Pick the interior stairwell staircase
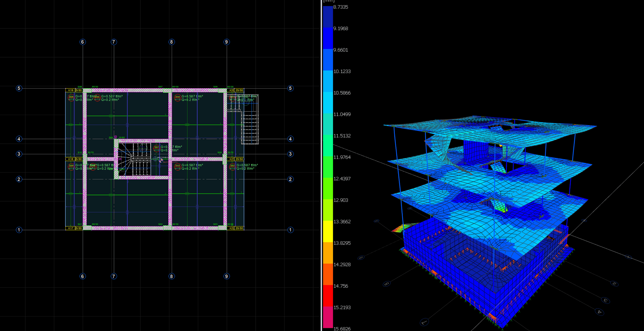Screen dimensions: 644x331 point(134,159)
